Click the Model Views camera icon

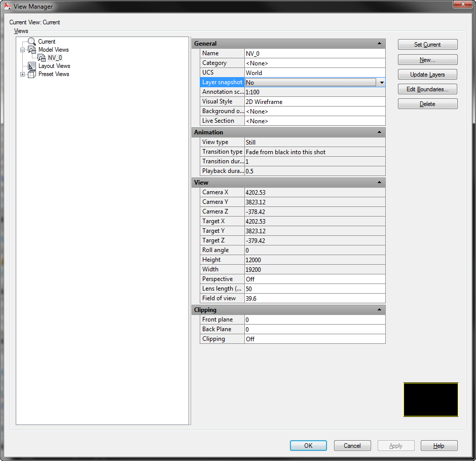point(32,50)
